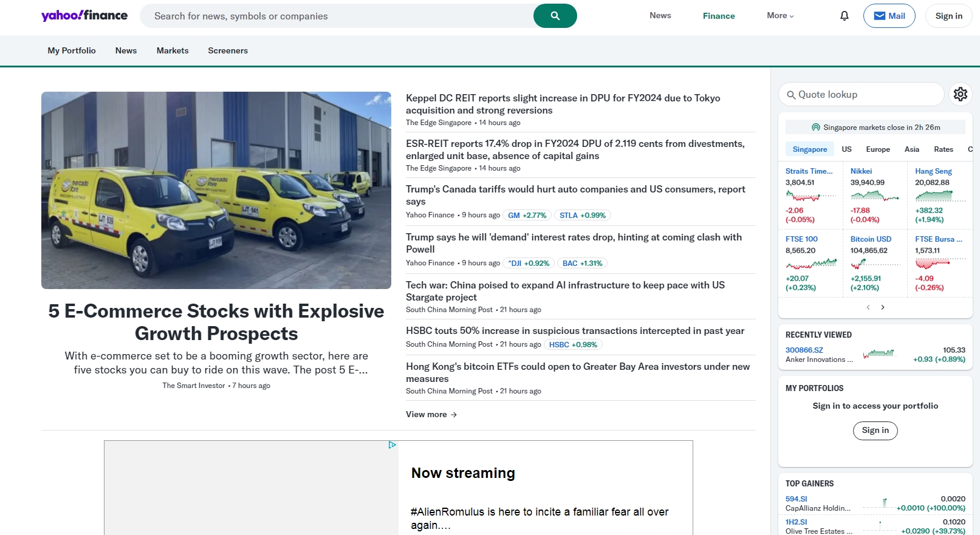The height and width of the screenshot is (535, 980).
Task: Click the Yahoo Finance logo
Action: [x=84, y=16]
